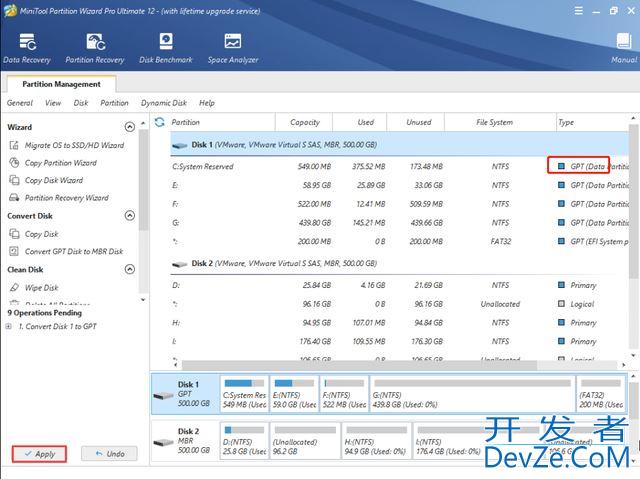Open the Disk Benchmark tool
Screen dimensions: 640x479
pyautogui.click(x=166, y=49)
